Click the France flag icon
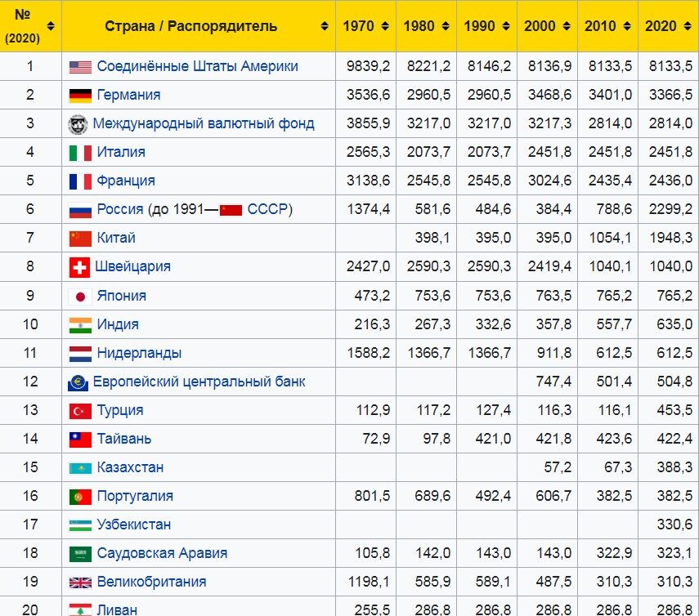The image size is (699, 616). pos(80,181)
